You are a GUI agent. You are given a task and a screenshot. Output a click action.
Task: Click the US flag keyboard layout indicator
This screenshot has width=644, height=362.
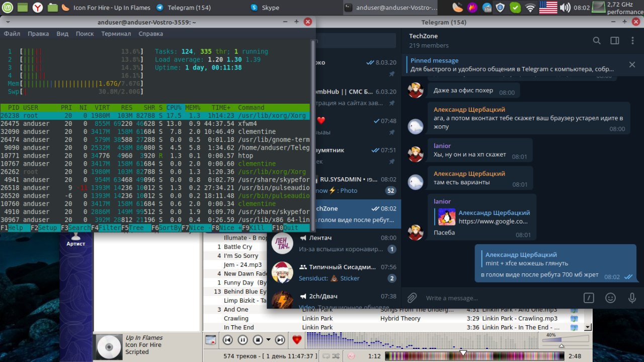[x=548, y=7]
